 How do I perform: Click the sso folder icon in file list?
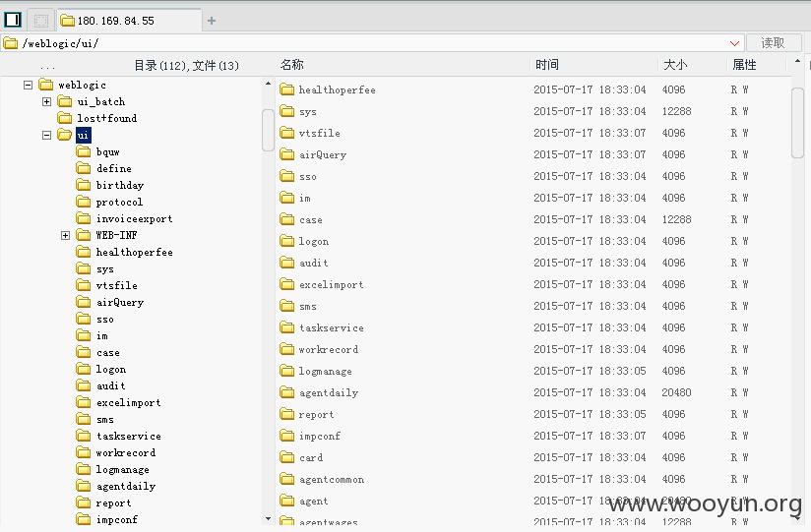pos(287,176)
